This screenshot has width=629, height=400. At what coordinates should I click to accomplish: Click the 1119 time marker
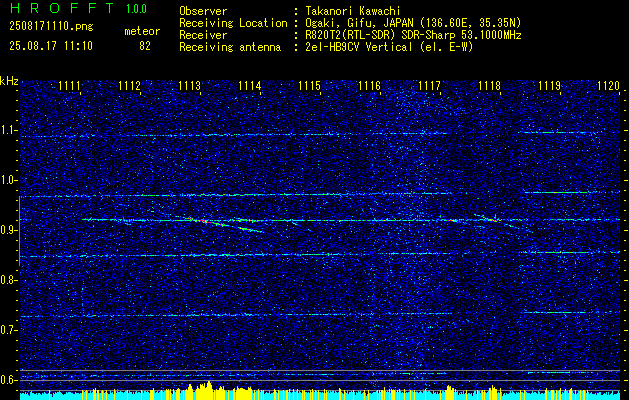pyautogui.click(x=549, y=86)
